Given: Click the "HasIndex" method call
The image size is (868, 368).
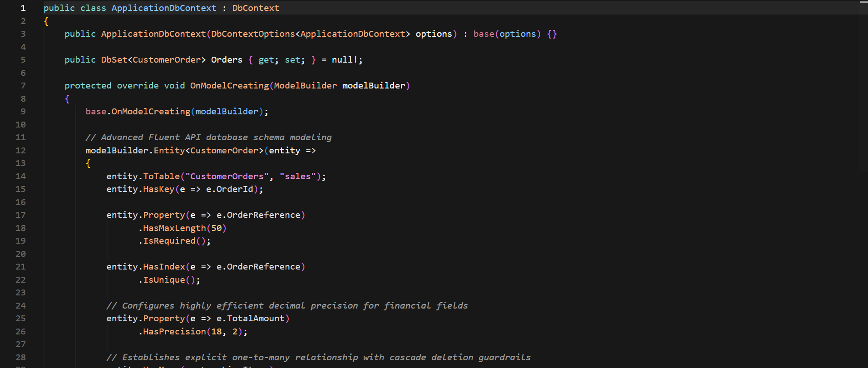Looking at the screenshot, I should [x=164, y=267].
